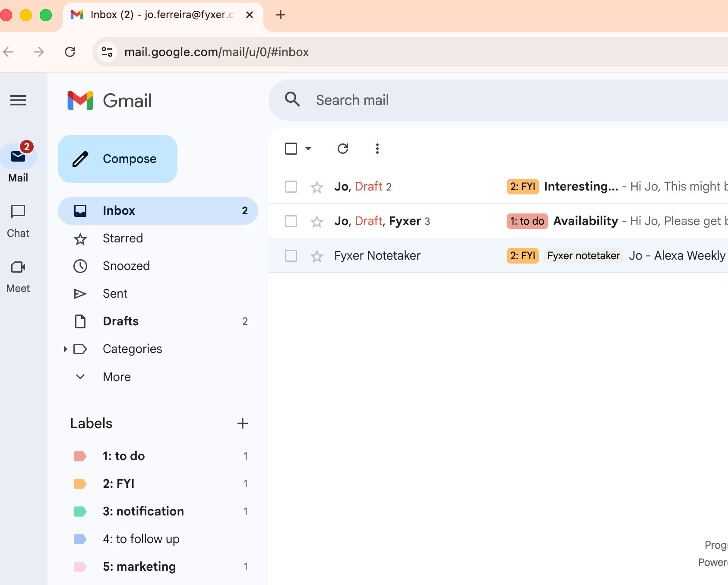Click sender 'Fyxer Notetaker'
Viewport: 728px width, 585px height.
click(377, 255)
